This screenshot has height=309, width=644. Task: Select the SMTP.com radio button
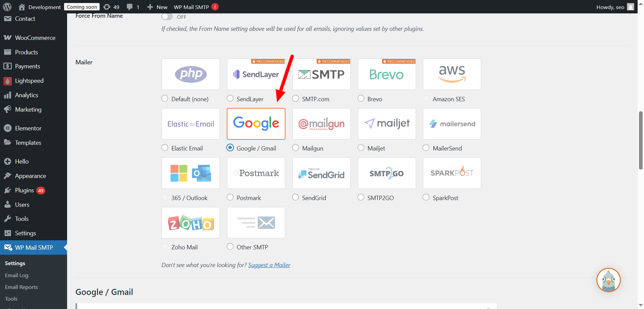pos(296,98)
